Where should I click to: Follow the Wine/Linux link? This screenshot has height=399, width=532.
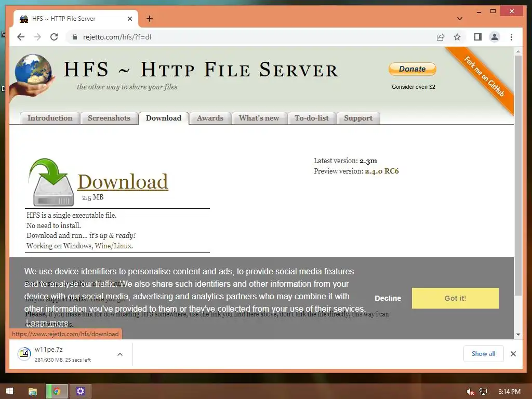click(113, 246)
